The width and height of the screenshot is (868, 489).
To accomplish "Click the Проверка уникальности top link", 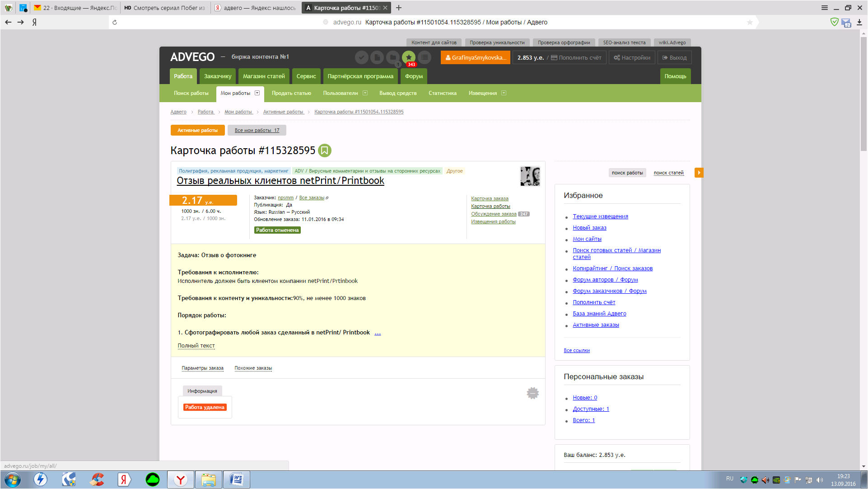I will [x=497, y=42].
